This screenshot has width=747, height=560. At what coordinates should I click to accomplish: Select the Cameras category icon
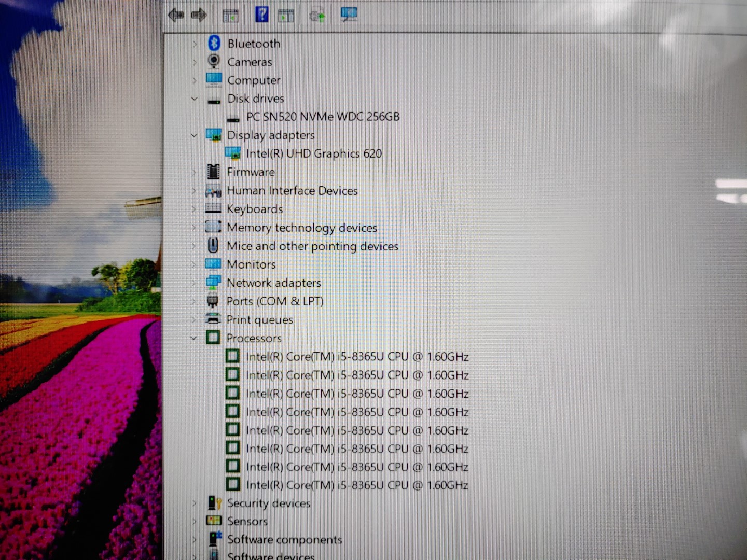point(213,61)
